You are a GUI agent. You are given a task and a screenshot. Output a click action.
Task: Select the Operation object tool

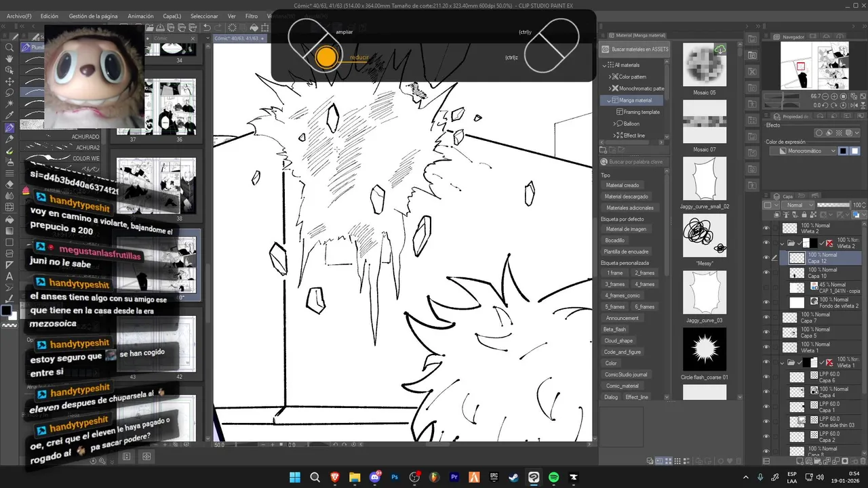tap(9, 70)
